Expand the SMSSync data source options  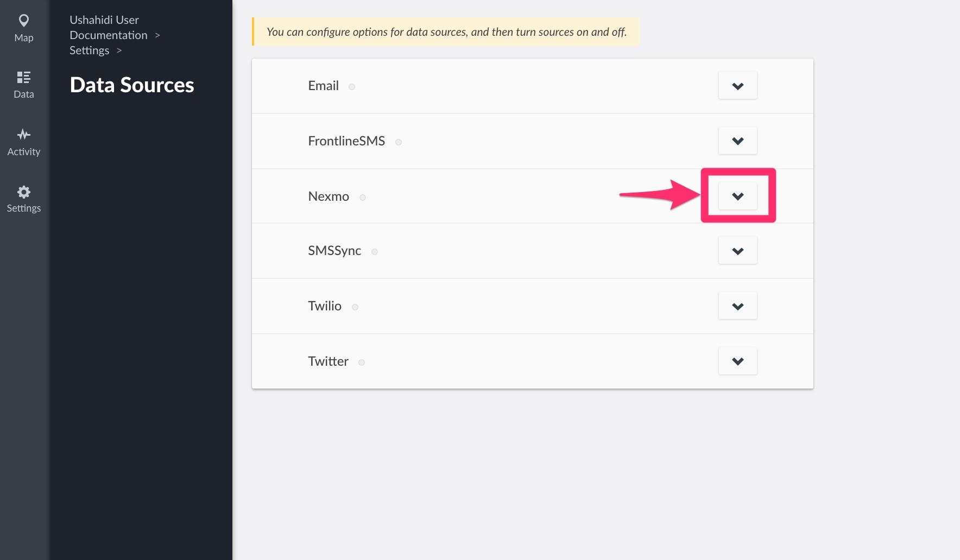point(737,251)
